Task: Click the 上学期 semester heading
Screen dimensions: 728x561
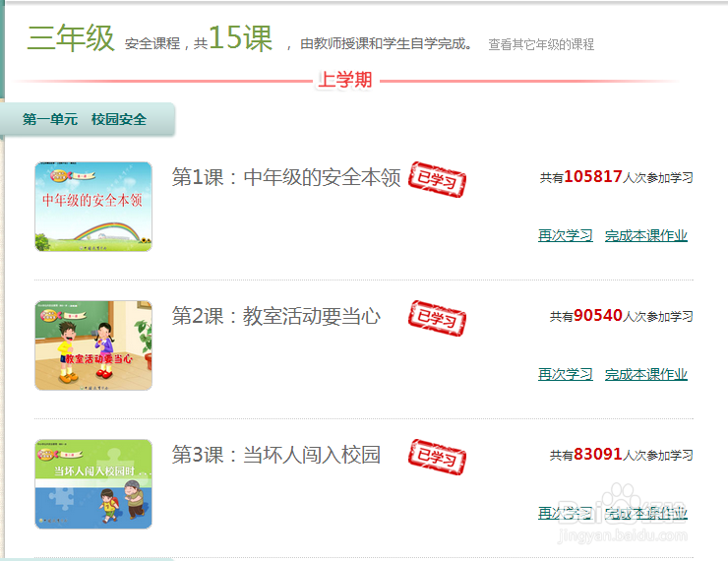Action: pos(345,80)
